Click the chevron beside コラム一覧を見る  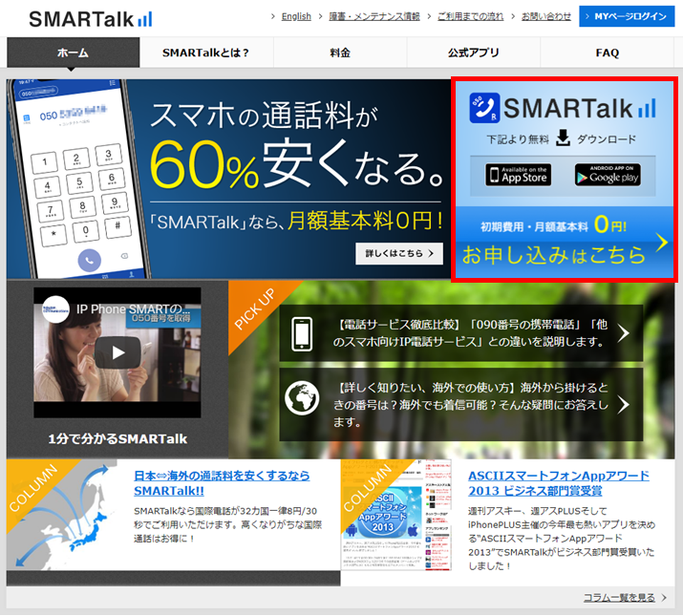pos(664,597)
